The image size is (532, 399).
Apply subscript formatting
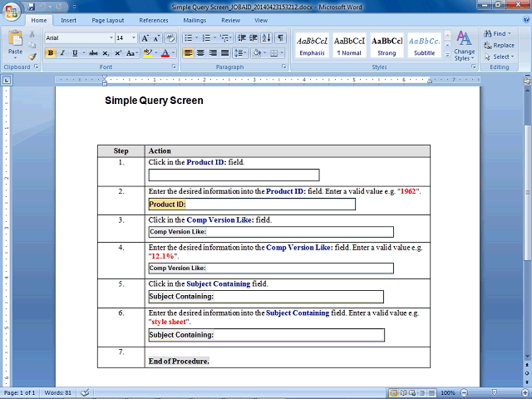click(x=106, y=53)
